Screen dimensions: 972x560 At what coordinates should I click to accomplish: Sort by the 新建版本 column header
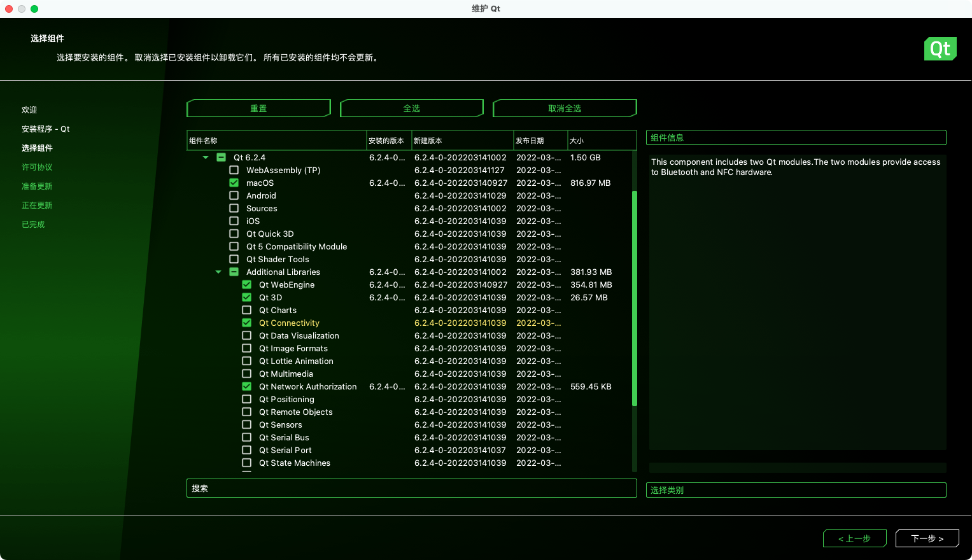(x=463, y=141)
